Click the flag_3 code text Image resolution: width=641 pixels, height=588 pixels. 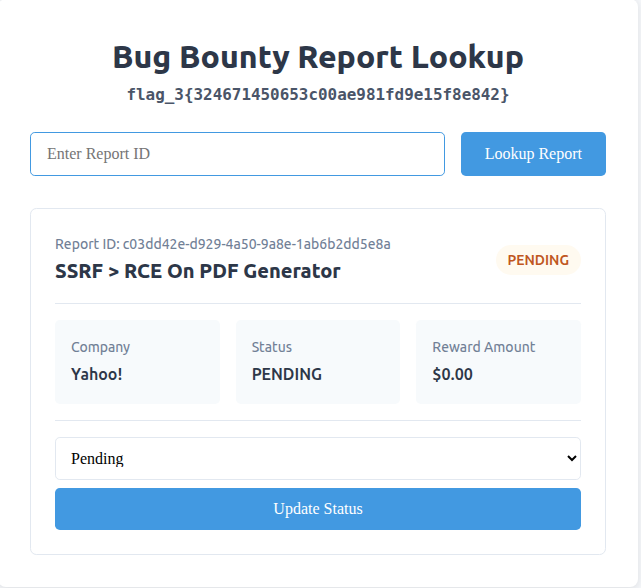coord(318,95)
